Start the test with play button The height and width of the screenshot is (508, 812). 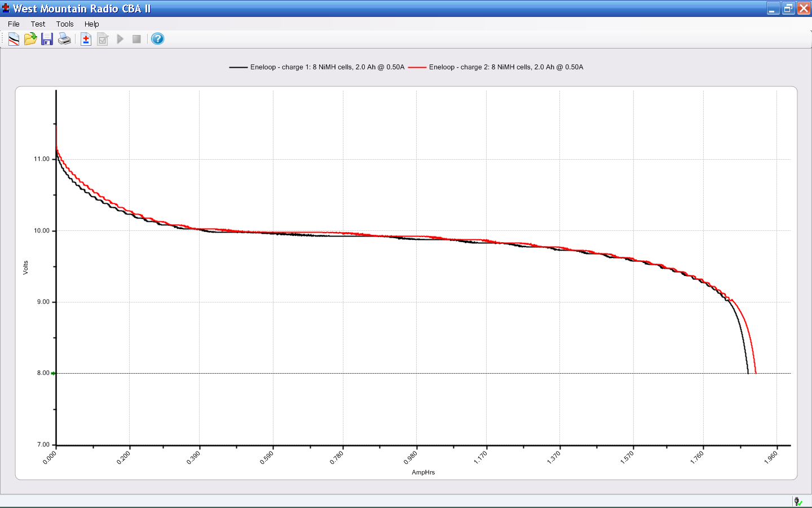pos(120,39)
